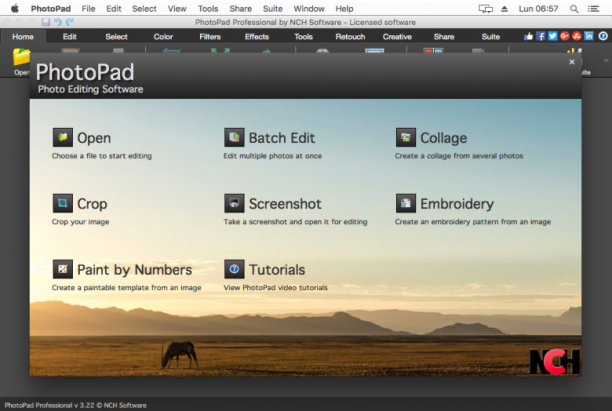
Task: Open the Help menu
Action: tap(344, 9)
